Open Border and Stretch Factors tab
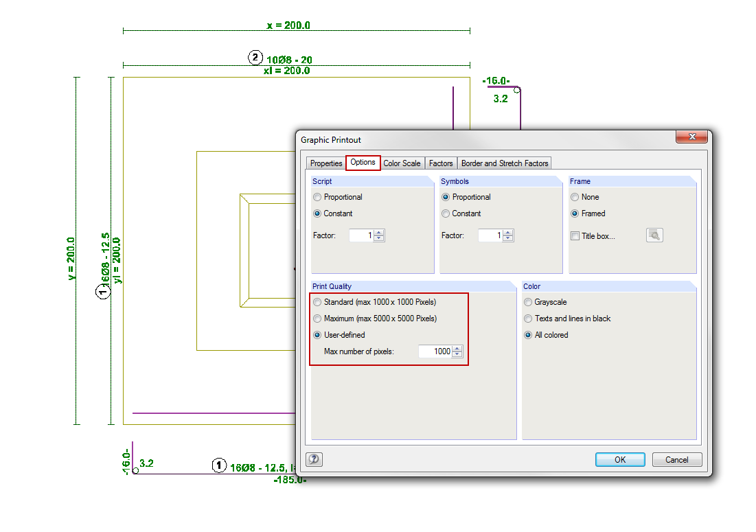The height and width of the screenshot is (532, 756). click(505, 163)
